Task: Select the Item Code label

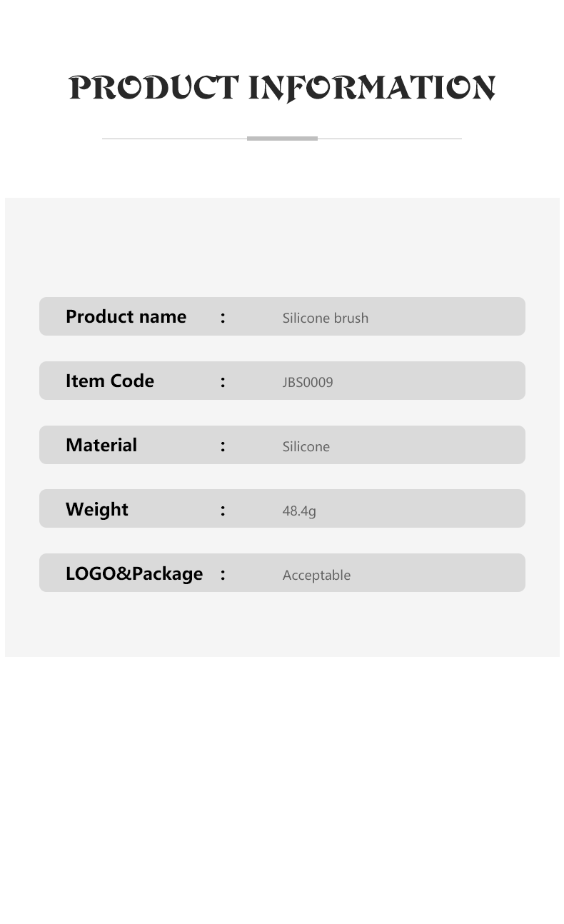Action: (110, 381)
